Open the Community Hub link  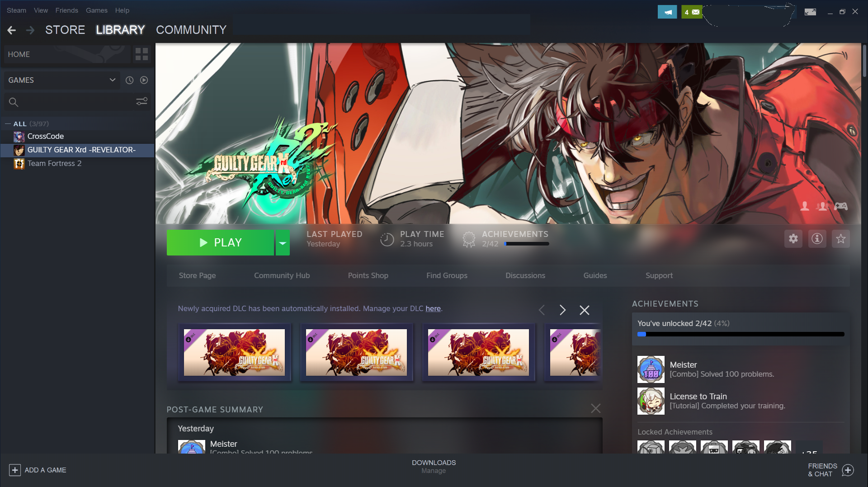point(282,275)
